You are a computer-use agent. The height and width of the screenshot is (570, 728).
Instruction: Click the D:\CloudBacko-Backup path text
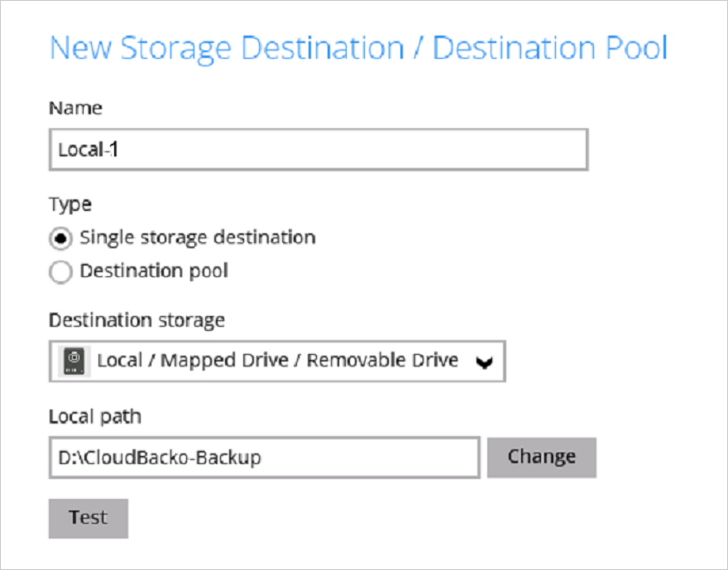pos(160,457)
